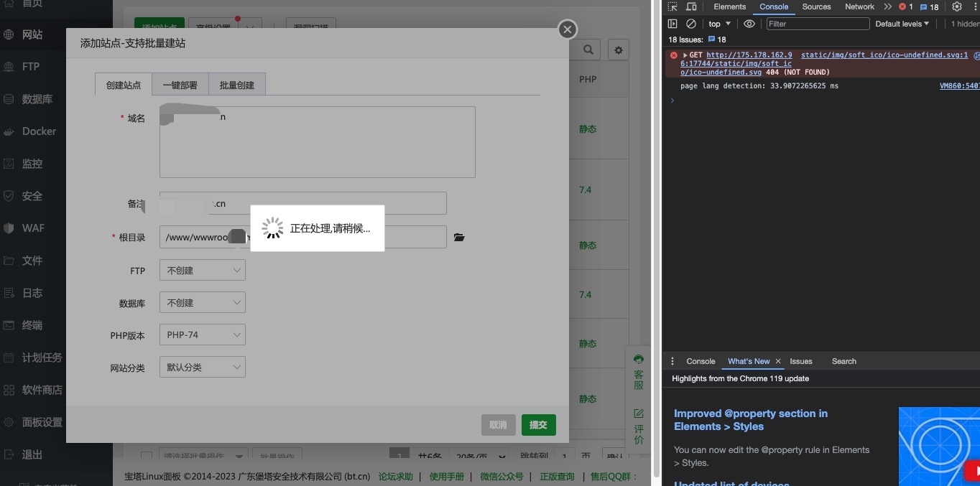Close the 添加站点 dialog
This screenshot has width=980, height=486.
point(568,29)
